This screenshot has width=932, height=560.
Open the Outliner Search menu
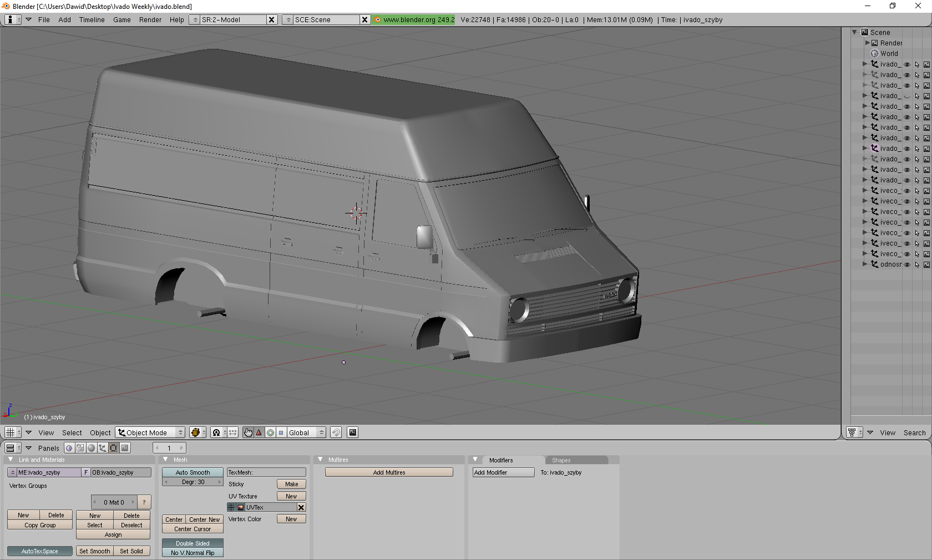point(915,433)
